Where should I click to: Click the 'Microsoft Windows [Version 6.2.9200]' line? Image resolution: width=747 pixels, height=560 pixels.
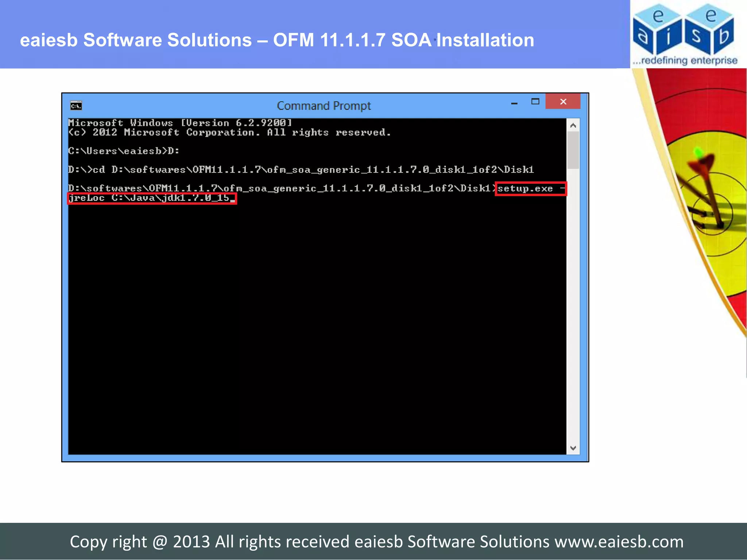coord(180,123)
